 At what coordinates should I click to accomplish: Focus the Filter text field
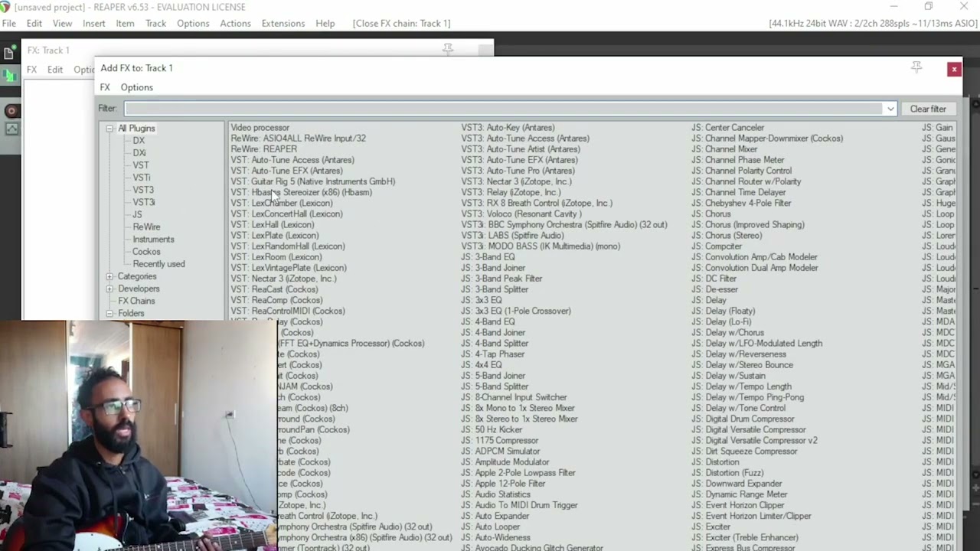[x=504, y=109]
